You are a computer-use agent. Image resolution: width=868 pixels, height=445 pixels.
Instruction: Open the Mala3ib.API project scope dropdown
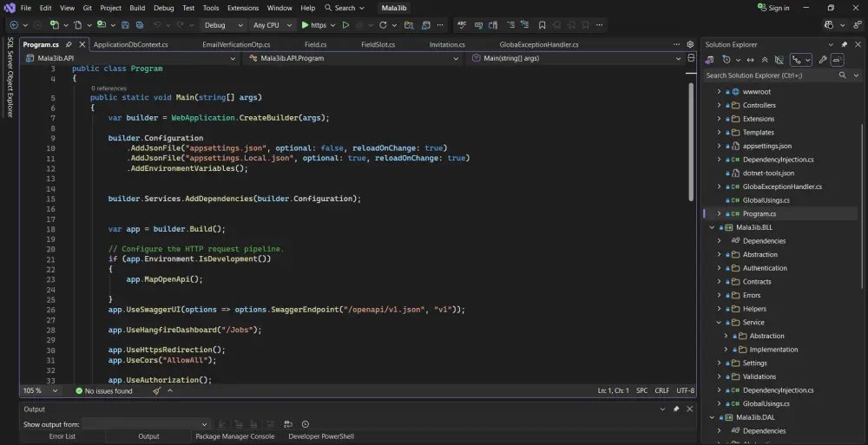click(131, 58)
